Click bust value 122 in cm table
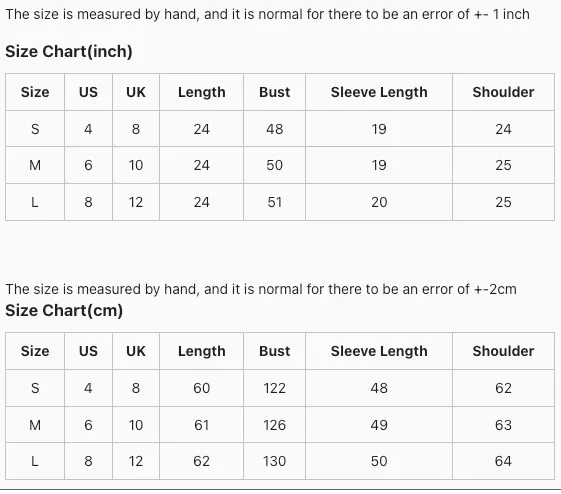Image resolution: width=561 pixels, height=494 pixels. click(x=274, y=388)
